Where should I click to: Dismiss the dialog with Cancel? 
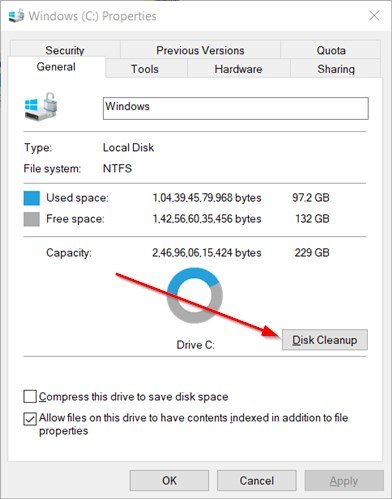[x=257, y=481]
